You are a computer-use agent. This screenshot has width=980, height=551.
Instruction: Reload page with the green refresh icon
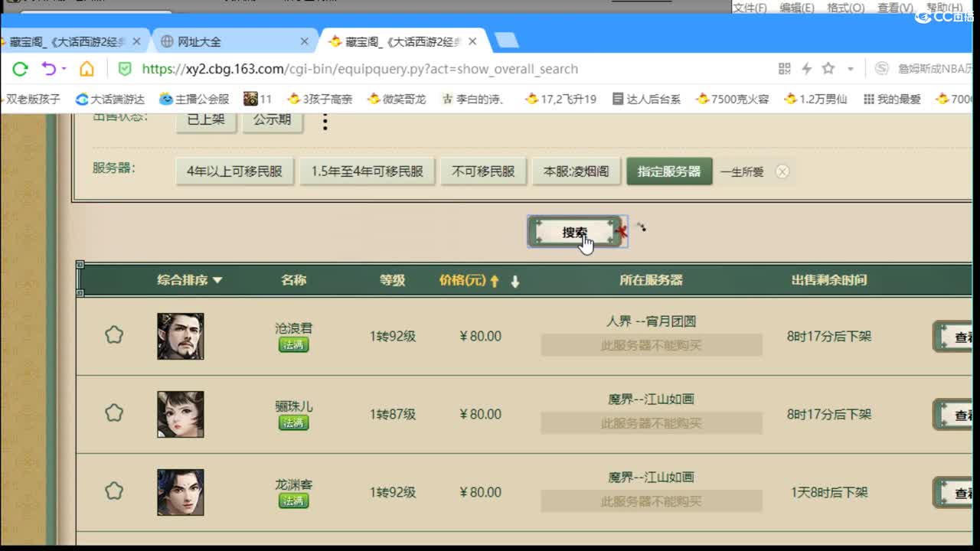pos(21,69)
